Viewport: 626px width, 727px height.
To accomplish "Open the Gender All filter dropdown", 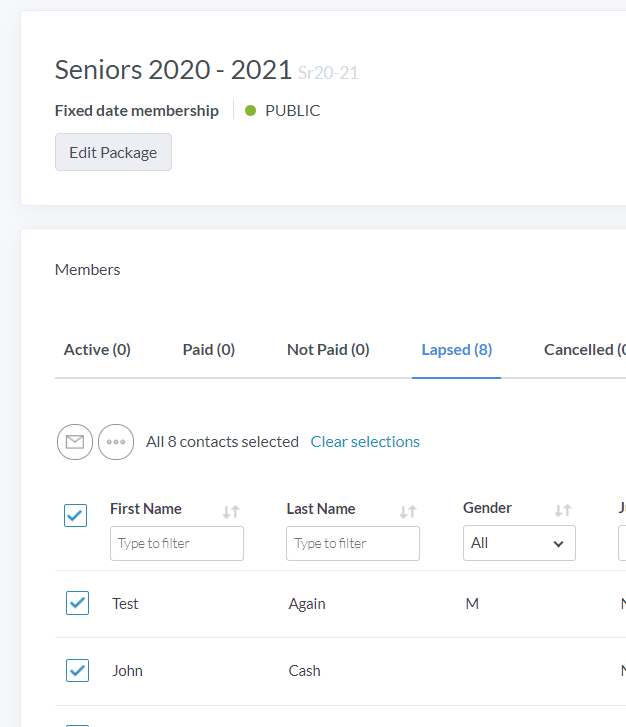I will point(519,543).
